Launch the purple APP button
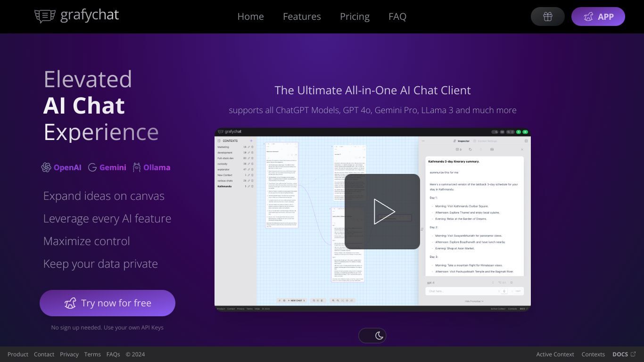Screen dimensions: 644x362 pyautogui.click(x=598, y=16)
